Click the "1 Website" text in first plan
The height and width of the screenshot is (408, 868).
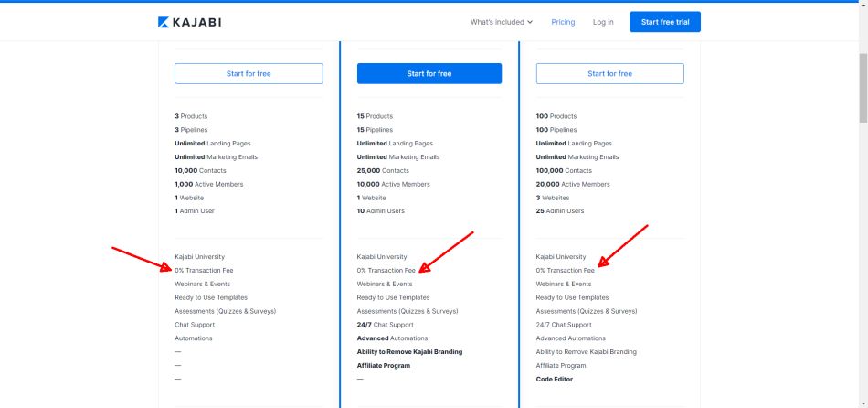(189, 198)
